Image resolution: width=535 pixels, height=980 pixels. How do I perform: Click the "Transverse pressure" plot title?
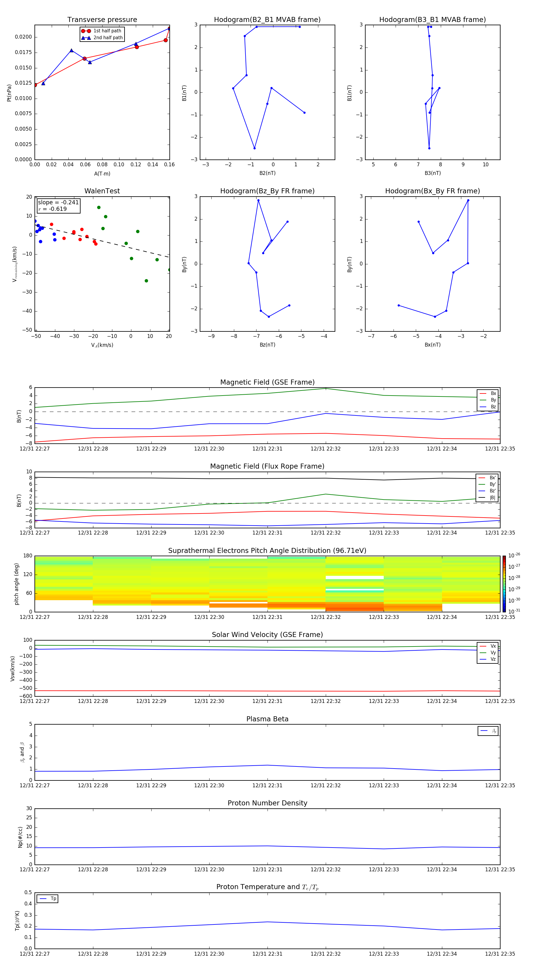(x=102, y=20)
